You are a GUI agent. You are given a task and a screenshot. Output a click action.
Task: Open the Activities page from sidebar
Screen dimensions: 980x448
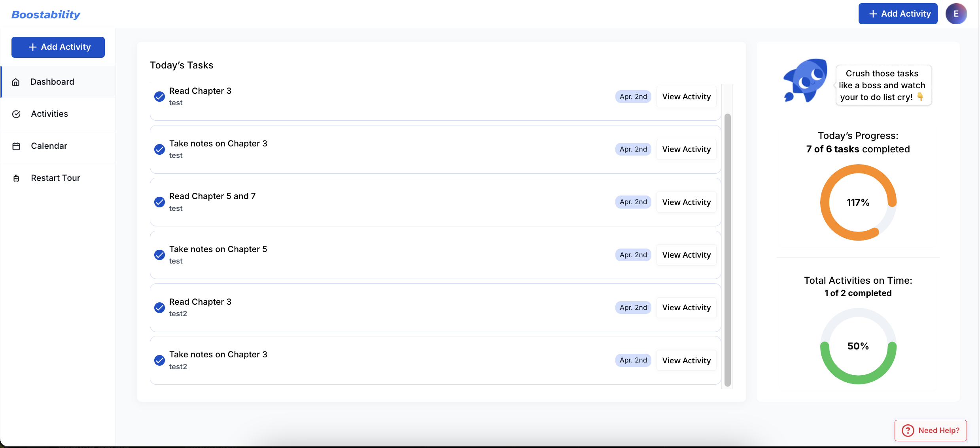click(49, 114)
